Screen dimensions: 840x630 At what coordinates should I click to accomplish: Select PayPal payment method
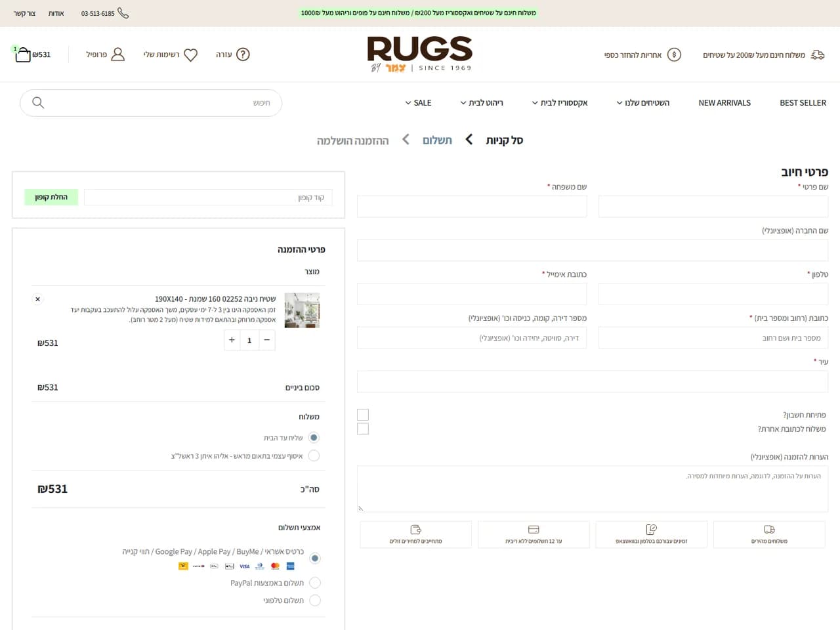315,583
